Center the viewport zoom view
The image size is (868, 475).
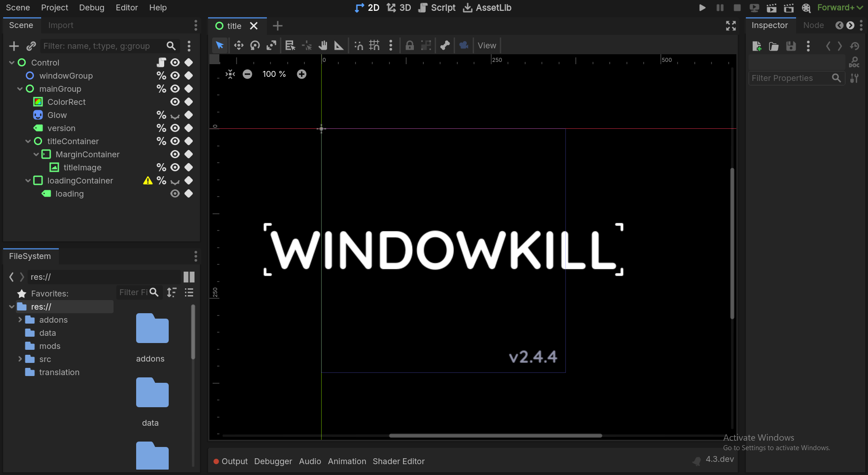[x=230, y=74]
